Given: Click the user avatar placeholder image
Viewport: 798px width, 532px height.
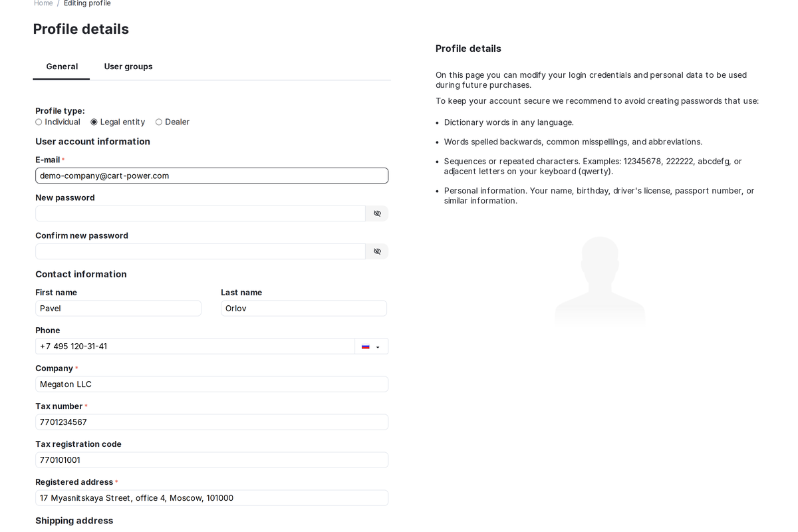Looking at the screenshot, I should point(600,281).
